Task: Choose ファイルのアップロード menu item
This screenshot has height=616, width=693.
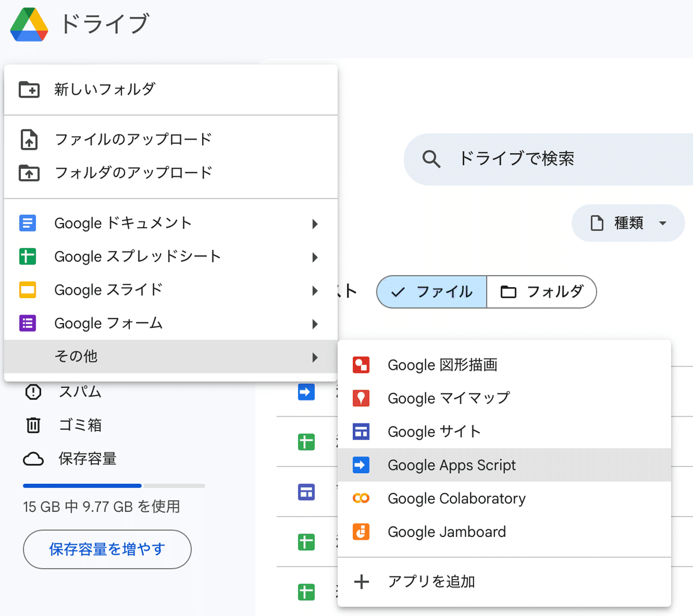Action: 171,139
